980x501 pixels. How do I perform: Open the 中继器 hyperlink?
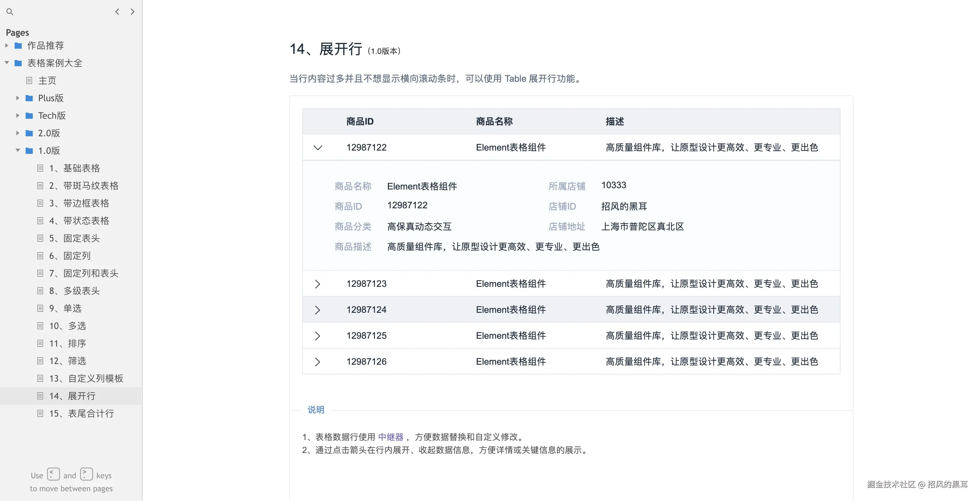pos(390,437)
